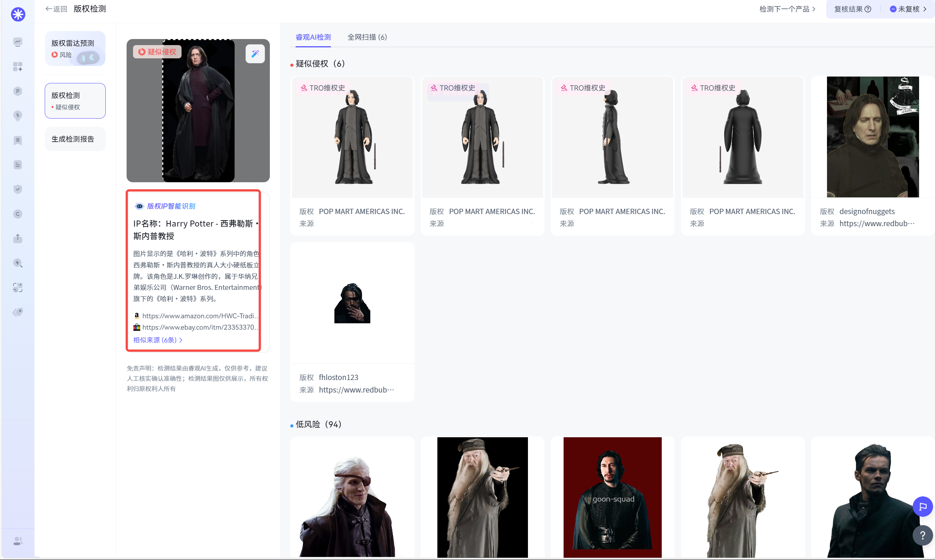Click the help icon beside 复核结果

[868, 9]
